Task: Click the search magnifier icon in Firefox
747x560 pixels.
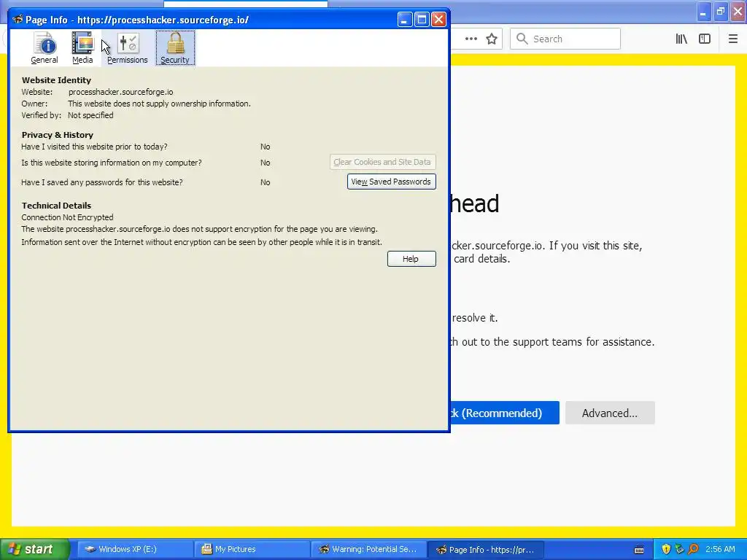Action: pyautogui.click(x=522, y=39)
